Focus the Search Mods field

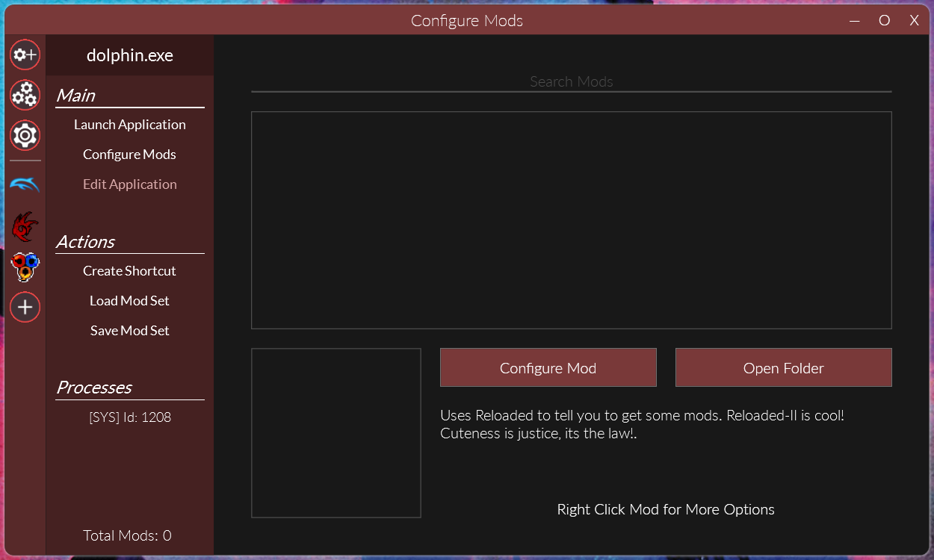[x=572, y=81]
